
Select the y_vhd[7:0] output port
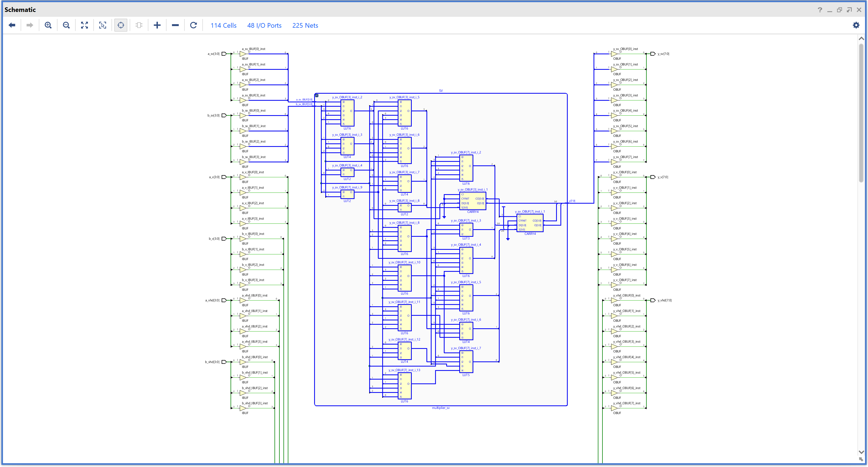coord(653,301)
